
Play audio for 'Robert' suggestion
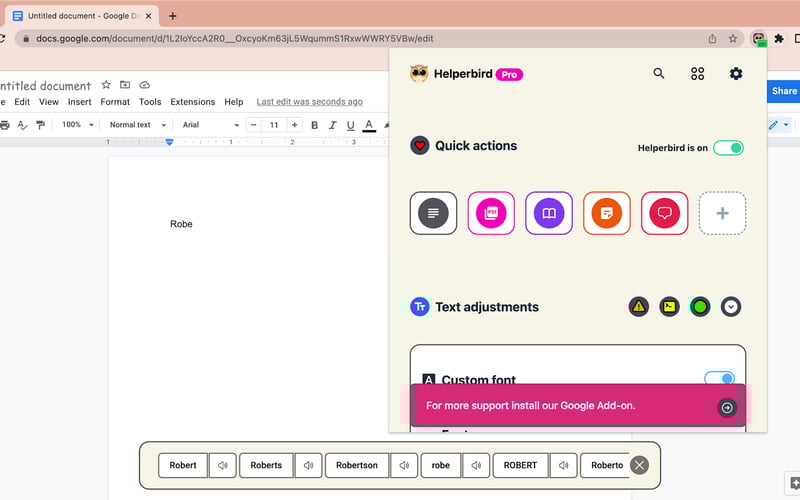[222, 465]
